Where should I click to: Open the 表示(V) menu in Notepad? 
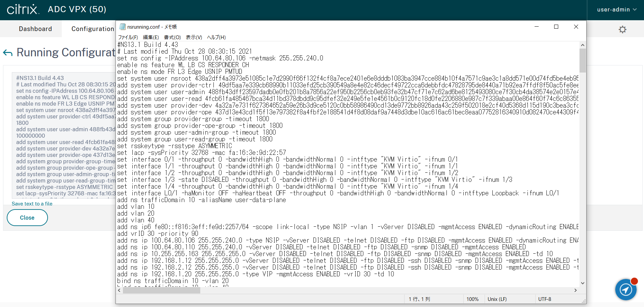tap(194, 37)
